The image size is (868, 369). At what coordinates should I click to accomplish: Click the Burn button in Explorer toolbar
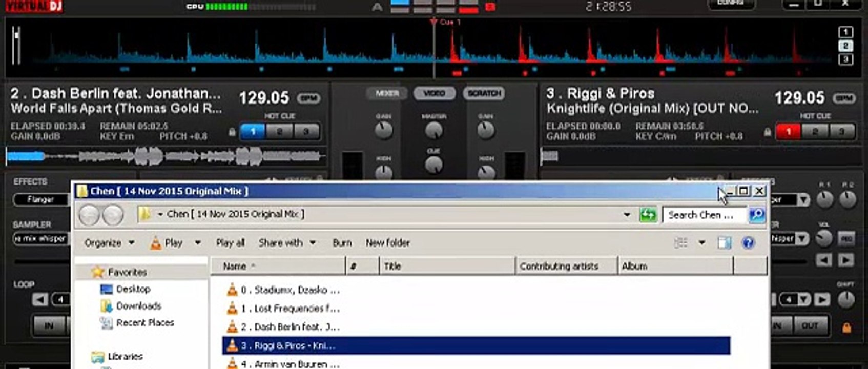point(342,242)
